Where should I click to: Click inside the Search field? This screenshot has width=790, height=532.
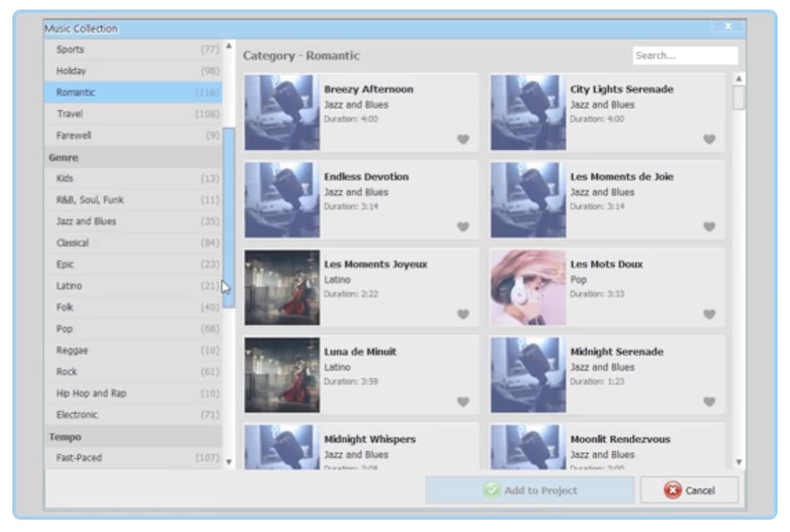pyautogui.click(x=685, y=55)
